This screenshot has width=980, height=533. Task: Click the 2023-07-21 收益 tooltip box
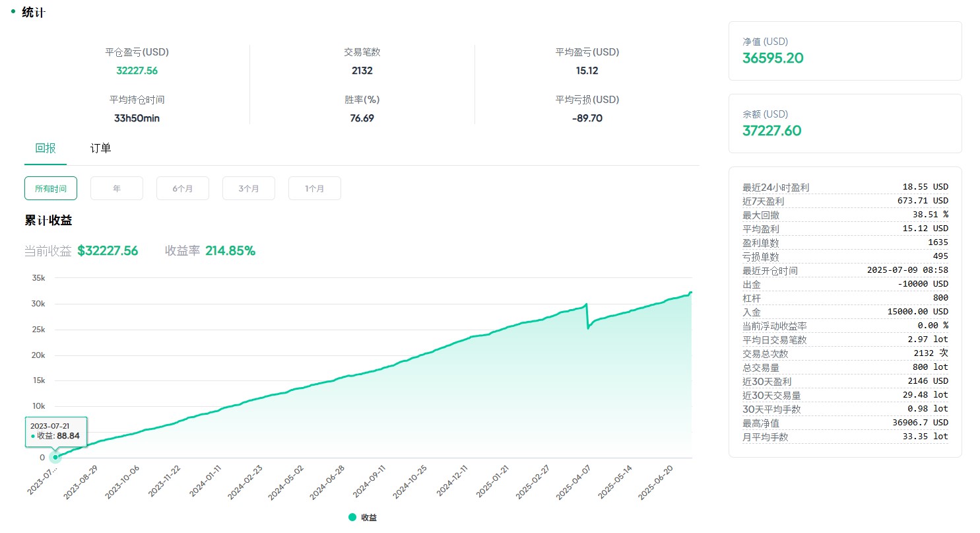55,431
